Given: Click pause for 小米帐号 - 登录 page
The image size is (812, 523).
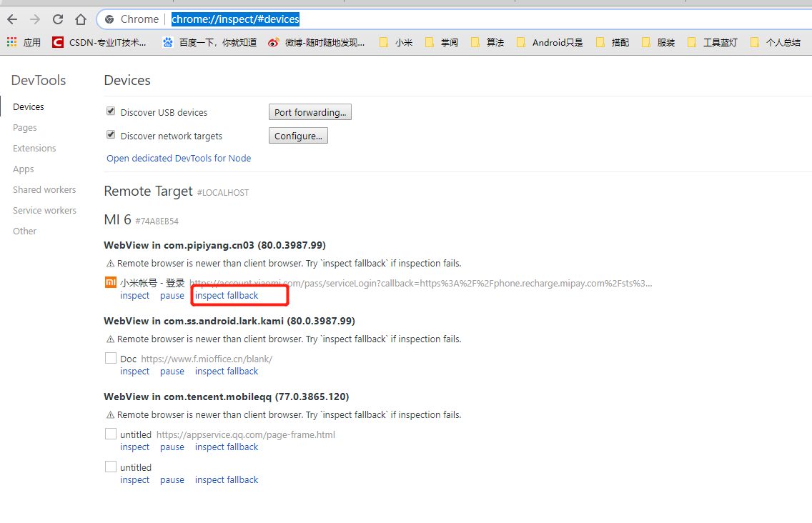Looking at the screenshot, I should click(x=172, y=295).
